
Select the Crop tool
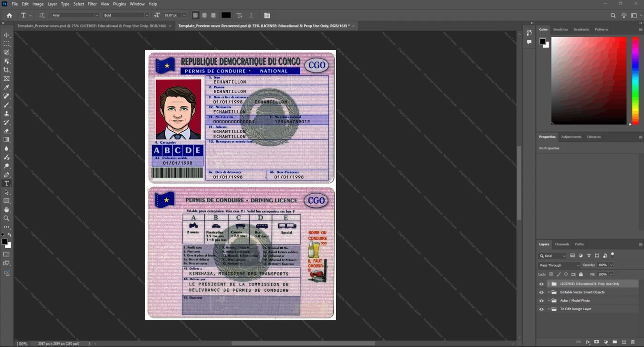[x=7, y=70]
